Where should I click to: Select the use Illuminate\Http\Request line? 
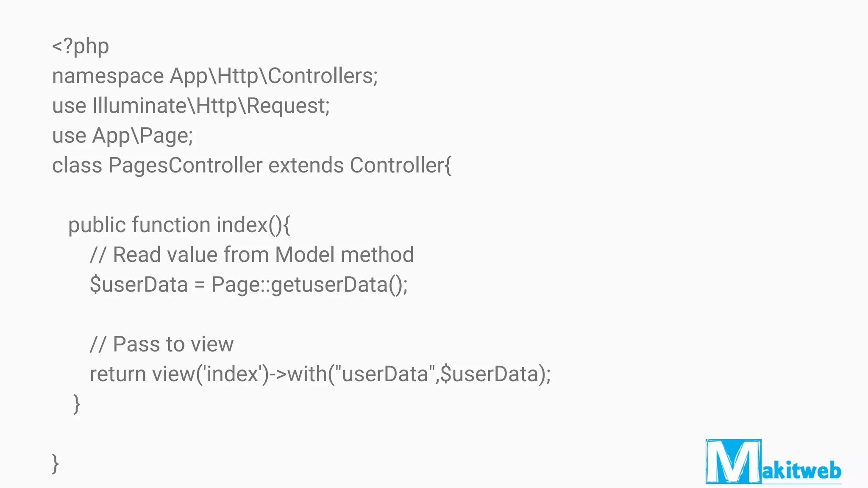[x=191, y=106]
